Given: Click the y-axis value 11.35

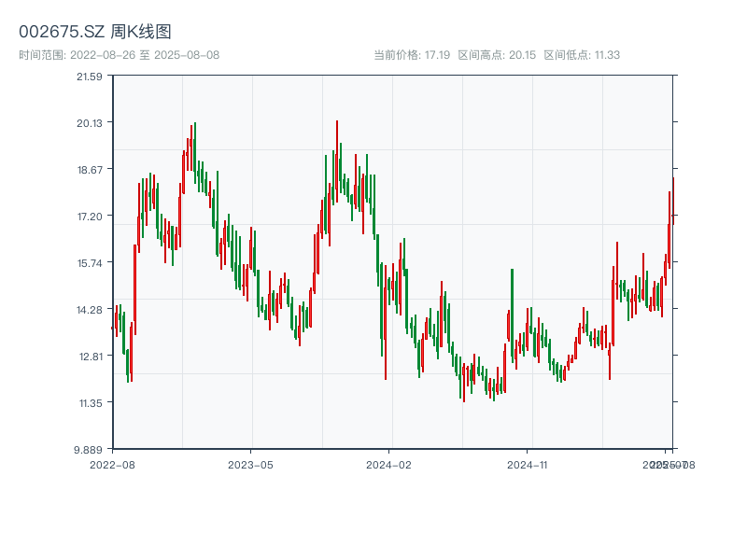Looking at the screenshot, I should point(91,403).
